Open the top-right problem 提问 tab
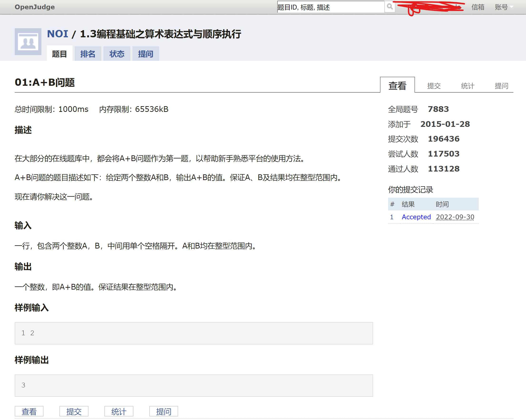The width and height of the screenshot is (526, 420). pyautogui.click(x=501, y=86)
